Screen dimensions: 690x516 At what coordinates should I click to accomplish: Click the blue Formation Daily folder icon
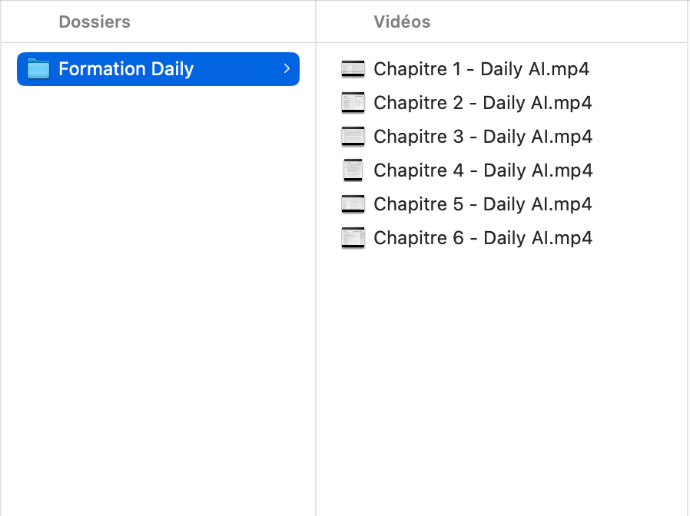(38, 69)
